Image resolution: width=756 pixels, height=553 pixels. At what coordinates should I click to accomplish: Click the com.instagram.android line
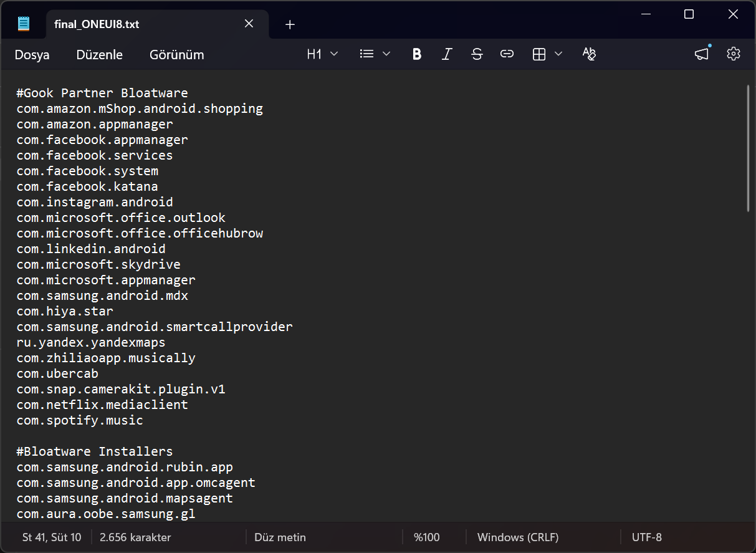[x=95, y=202]
